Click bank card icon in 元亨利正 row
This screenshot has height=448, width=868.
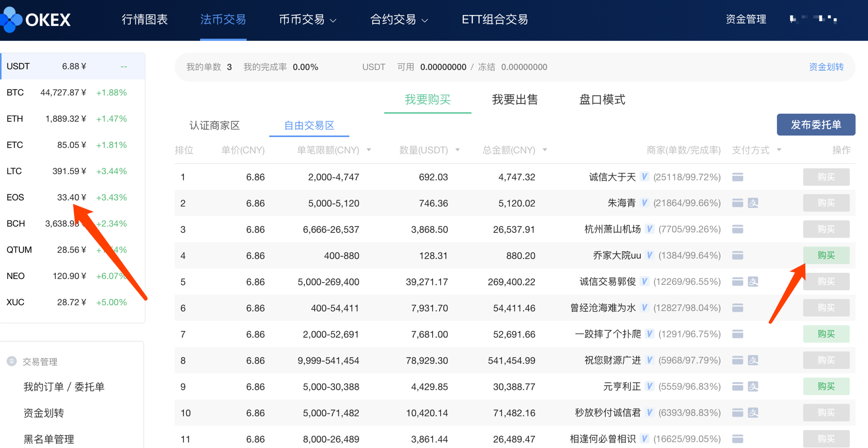738,387
